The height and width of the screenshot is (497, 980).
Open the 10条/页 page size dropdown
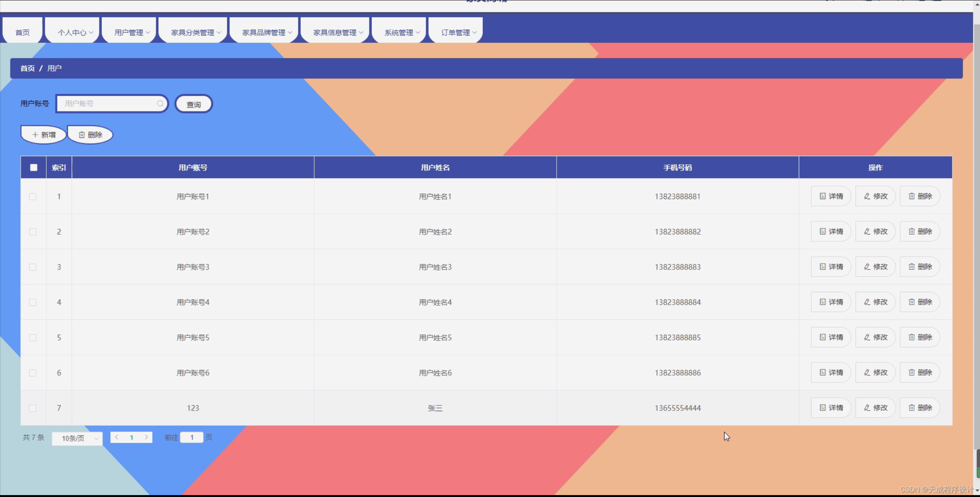77,438
